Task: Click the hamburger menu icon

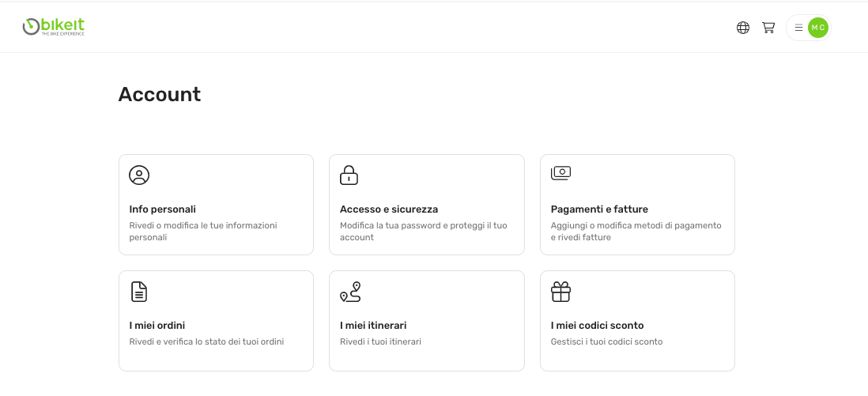Action: coord(798,28)
